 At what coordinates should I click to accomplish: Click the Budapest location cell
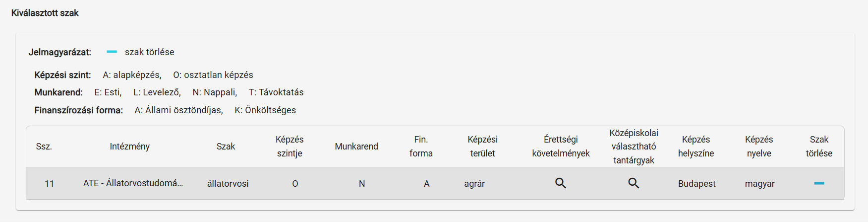[696, 184]
